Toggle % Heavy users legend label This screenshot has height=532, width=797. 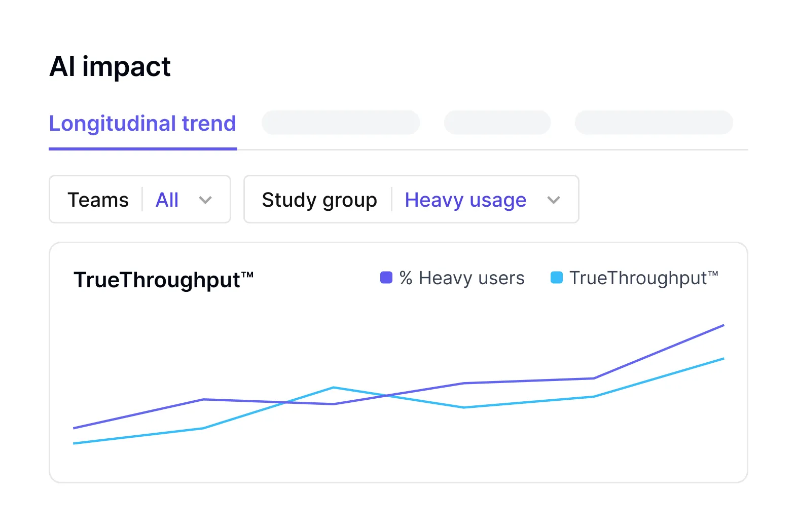click(x=462, y=278)
